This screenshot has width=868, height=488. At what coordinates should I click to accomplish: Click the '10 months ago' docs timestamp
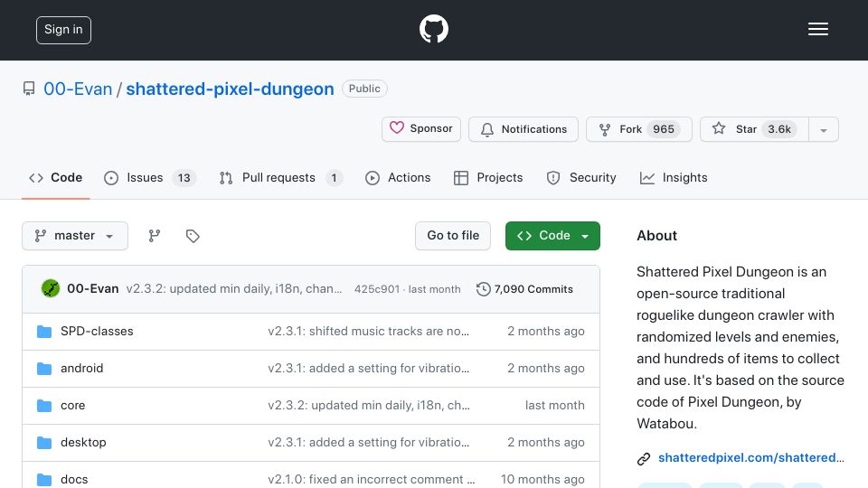coord(542,479)
